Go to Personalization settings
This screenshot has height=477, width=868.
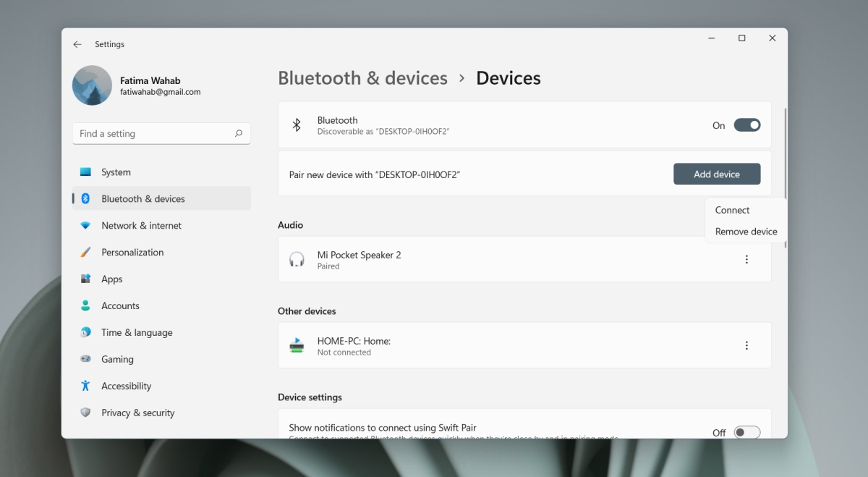pos(161,252)
